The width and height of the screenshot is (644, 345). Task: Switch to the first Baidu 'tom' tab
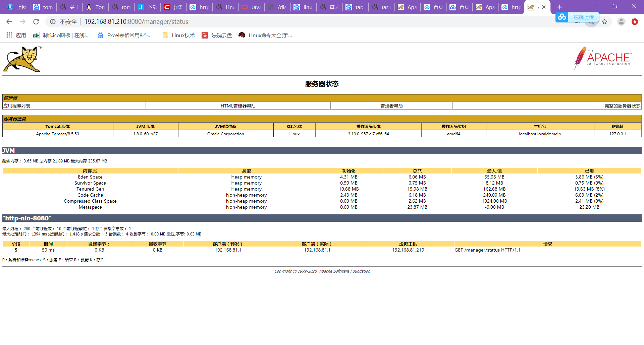click(43, 7)
